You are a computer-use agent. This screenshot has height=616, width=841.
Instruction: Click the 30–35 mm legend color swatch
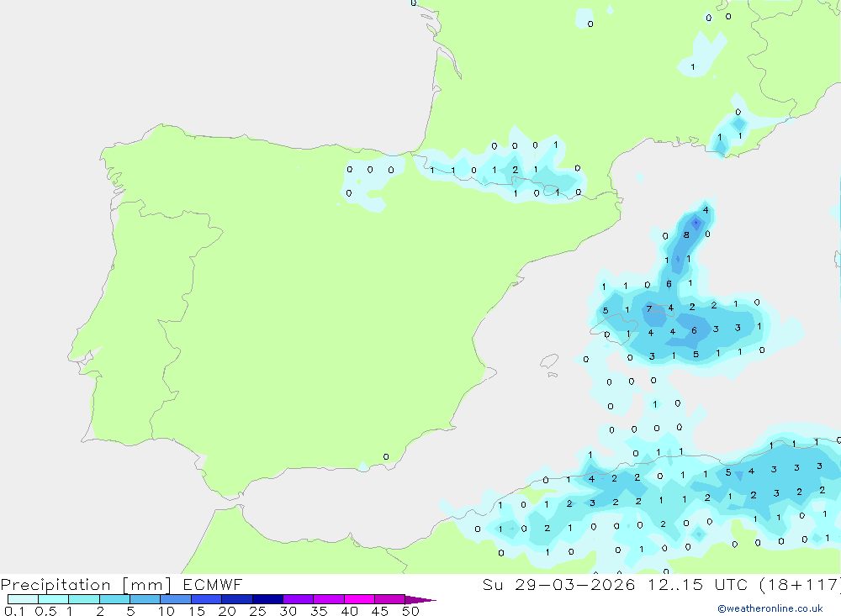[299, 599]
